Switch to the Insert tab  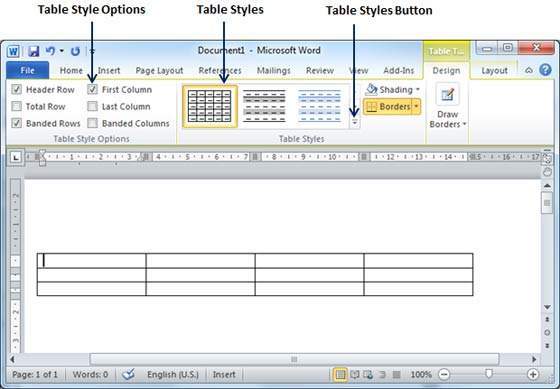pyautogui.click(x=109, y=70)
